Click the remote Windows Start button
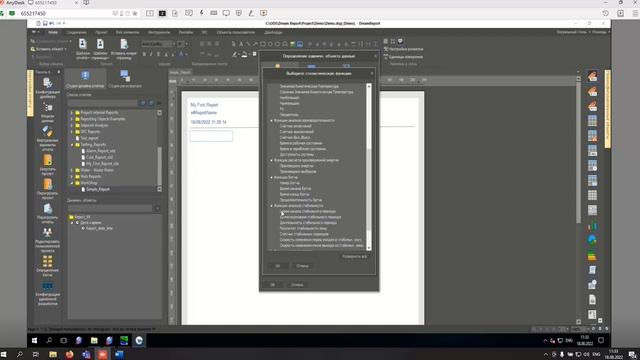 34,340
